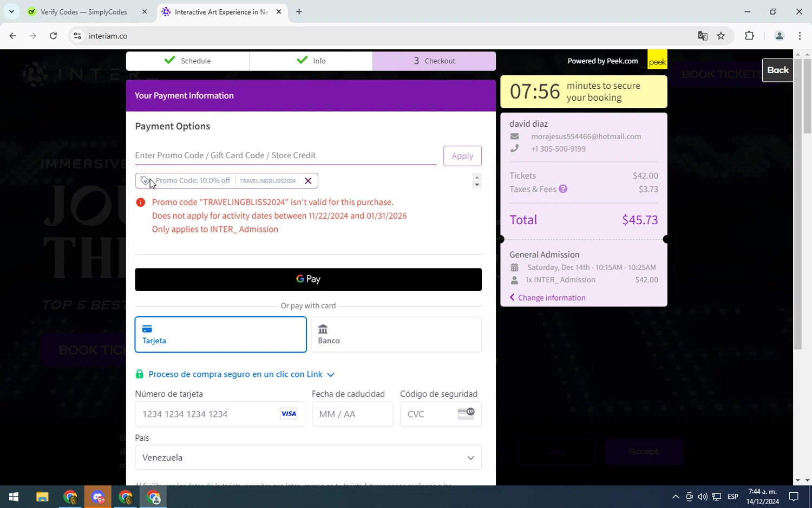This screenshot has width=812, height=508.
Task: Select Tarjeta payment method
Action: [x=221, y=335]
